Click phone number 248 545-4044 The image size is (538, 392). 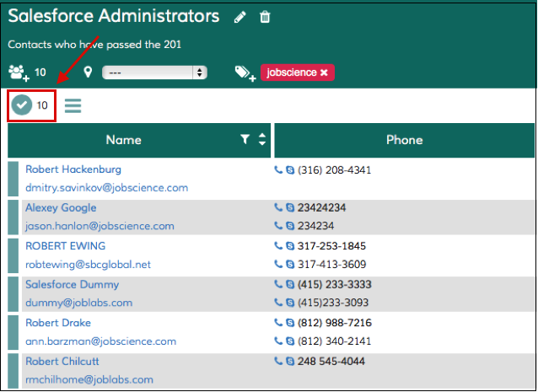point(331,361)
